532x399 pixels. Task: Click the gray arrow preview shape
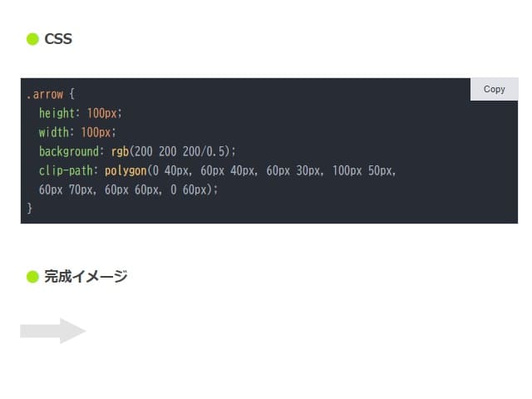[x=52, y=331]
